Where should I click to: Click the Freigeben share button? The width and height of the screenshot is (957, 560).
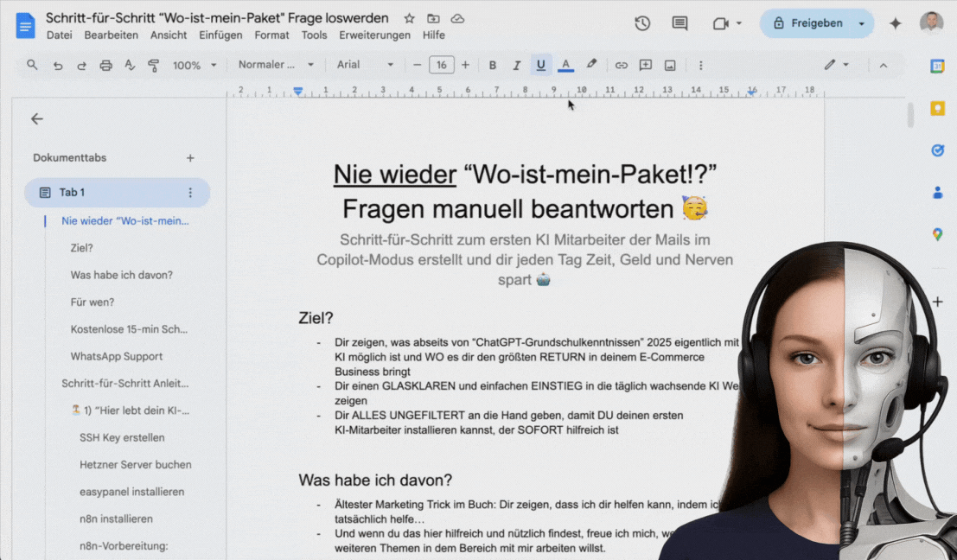pyautogui.click(x=807, y=23)
